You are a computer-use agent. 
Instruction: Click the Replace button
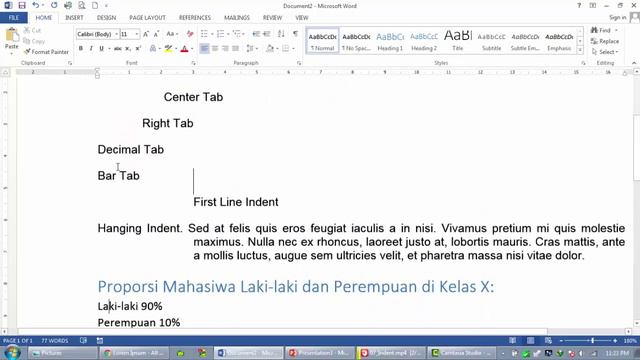(605, 41)
